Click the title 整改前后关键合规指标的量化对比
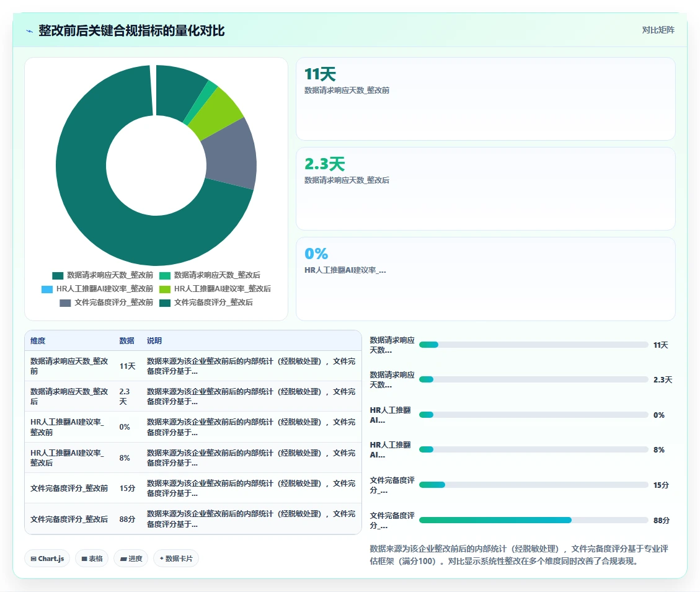This screenshot has width=700, height=592. 131,31
